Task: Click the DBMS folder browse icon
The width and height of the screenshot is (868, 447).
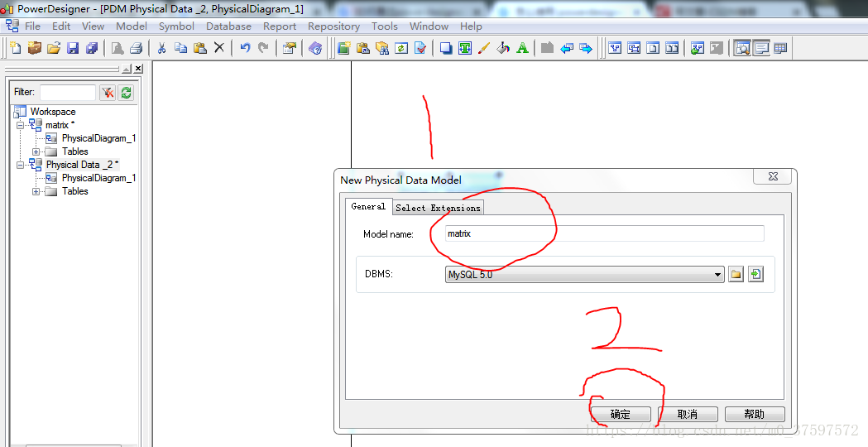Action: (736, 274)
